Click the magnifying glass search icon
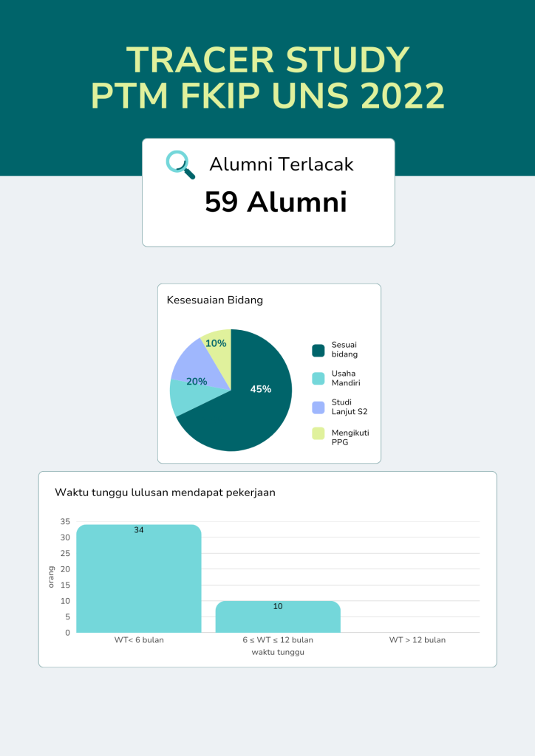Viewport: 535px width, 756px height. click(x=180, y=164)
